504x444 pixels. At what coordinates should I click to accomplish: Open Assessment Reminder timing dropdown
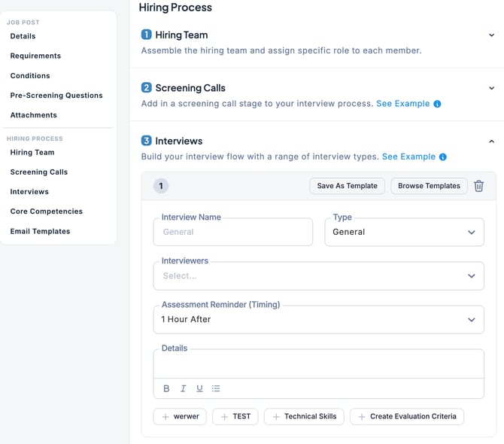[320, 319]
